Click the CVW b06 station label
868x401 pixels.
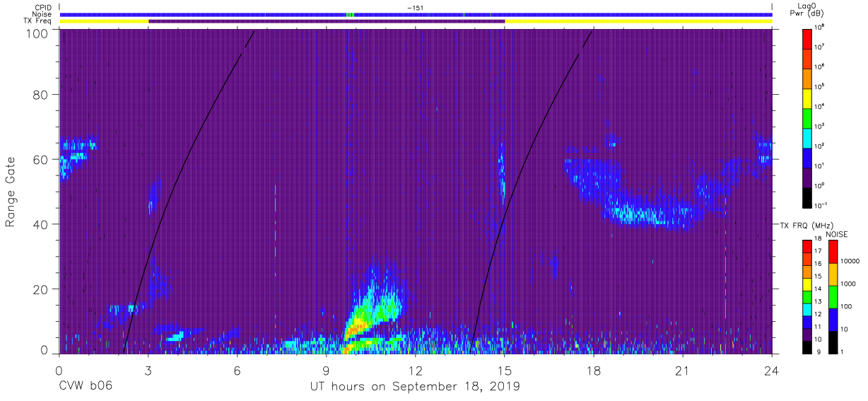tap(86, 385)
